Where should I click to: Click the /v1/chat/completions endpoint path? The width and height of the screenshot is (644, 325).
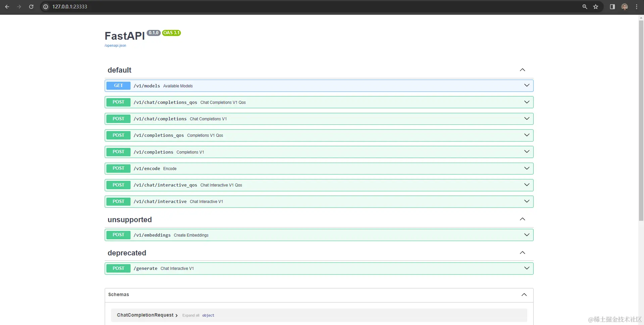click(160, 119)
